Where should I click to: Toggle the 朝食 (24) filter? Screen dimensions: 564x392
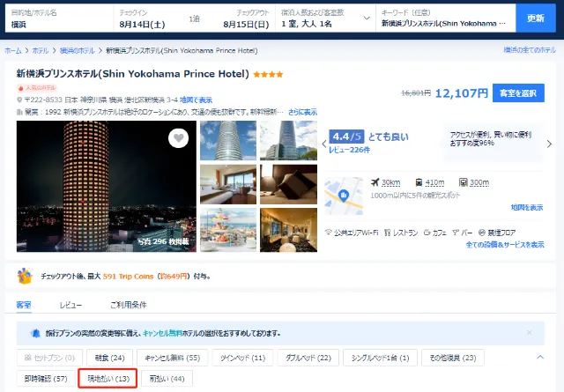pos(109,358)
